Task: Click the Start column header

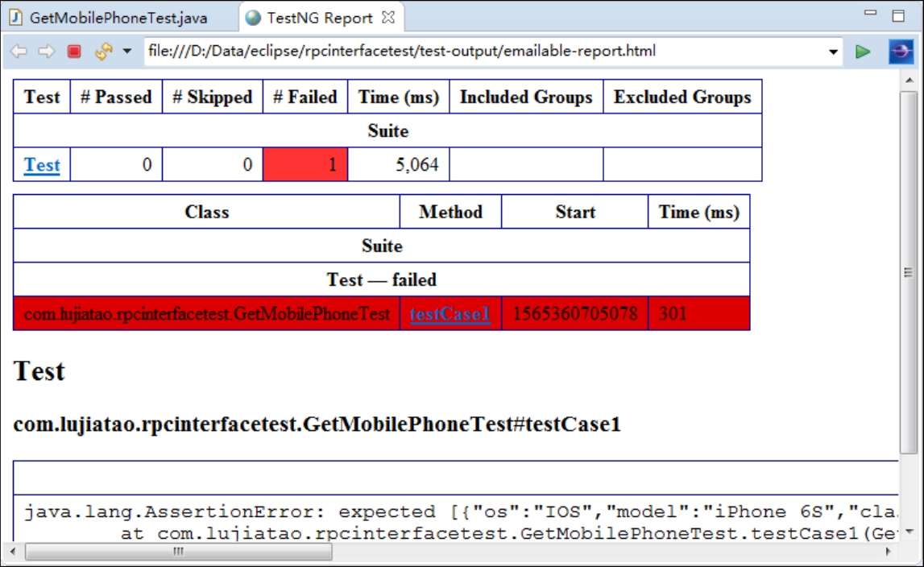Action: 574,212
